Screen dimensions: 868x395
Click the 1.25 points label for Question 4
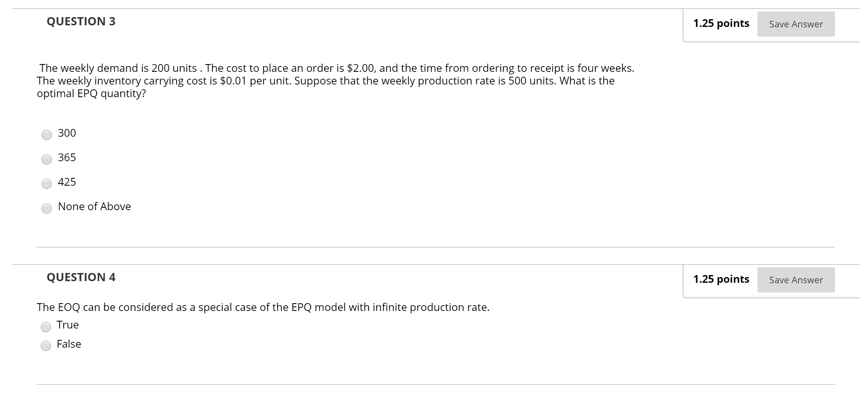point(721,279)
